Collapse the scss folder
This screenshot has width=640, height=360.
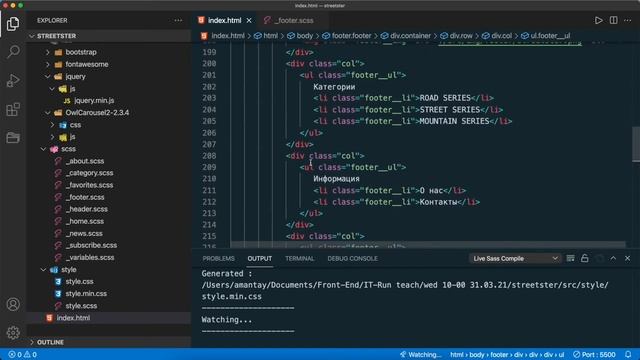coord(68,149)
